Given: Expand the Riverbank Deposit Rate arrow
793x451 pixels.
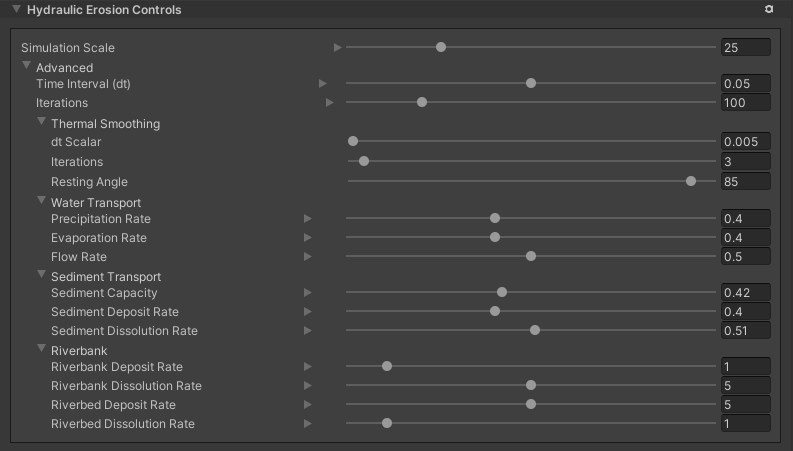Looking at the screenshot, I should pos(308,367).
